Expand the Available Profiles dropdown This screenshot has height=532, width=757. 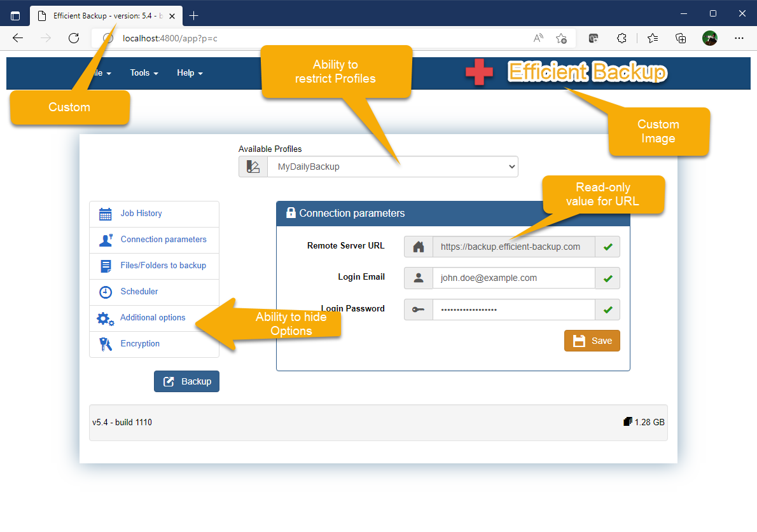tap(392, 167)
